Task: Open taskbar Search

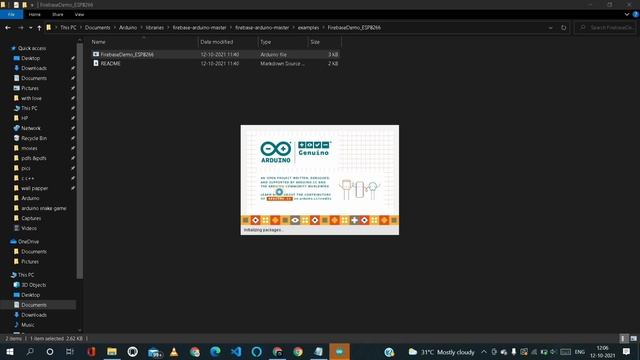Action: pyautogui.click(x=30, y=351)
